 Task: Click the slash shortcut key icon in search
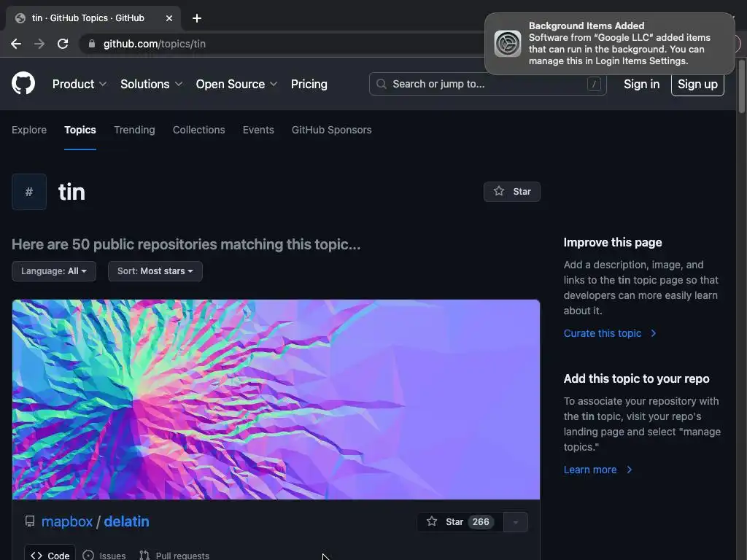click(594, 85)
